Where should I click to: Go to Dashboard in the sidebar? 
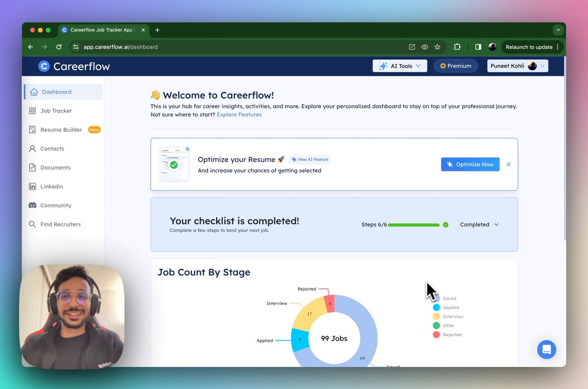[63, 92]
